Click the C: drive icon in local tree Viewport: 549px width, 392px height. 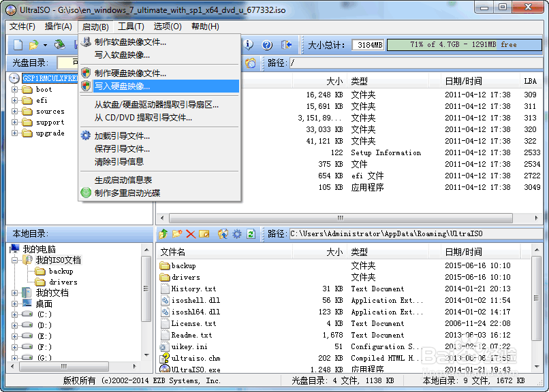pos(27,314)
